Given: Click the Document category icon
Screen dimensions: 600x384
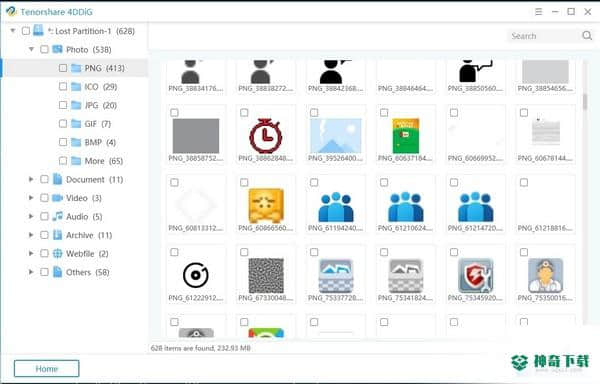Looking at the screenshot, I should pos(57,179).
